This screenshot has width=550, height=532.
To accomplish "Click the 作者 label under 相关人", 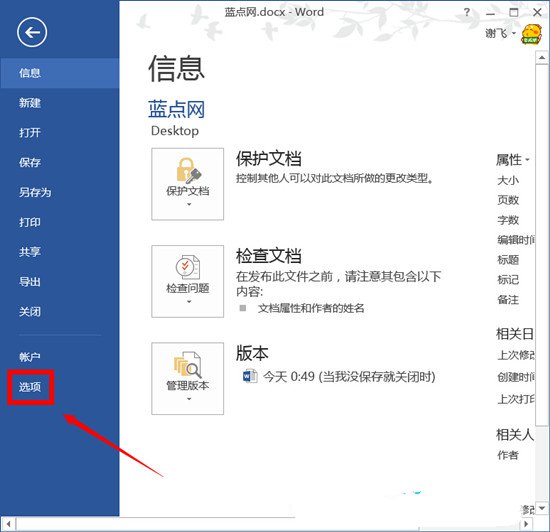I will click(x=508, y=455).
